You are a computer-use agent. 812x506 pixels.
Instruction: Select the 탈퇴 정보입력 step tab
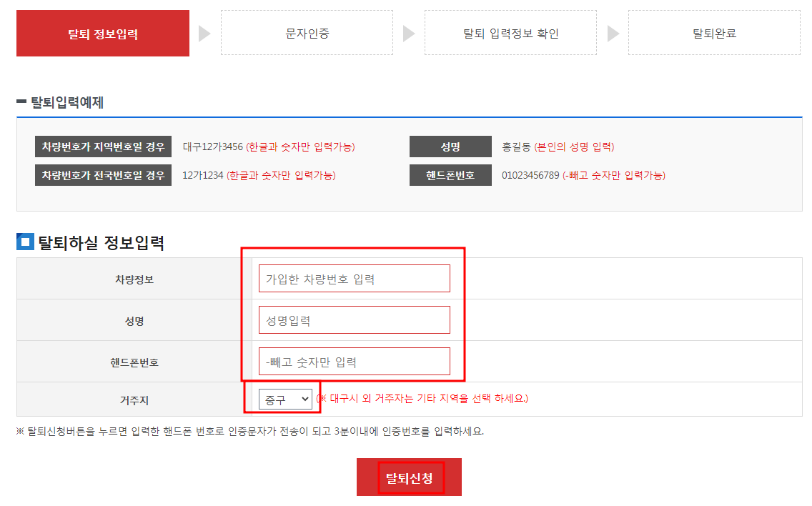click(102, 33)
